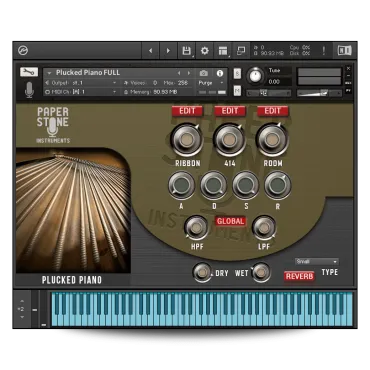This screenshot has height=370, width=370.
Task: Shift keyboard octave down with arrow
Action: tap(22, 317)
